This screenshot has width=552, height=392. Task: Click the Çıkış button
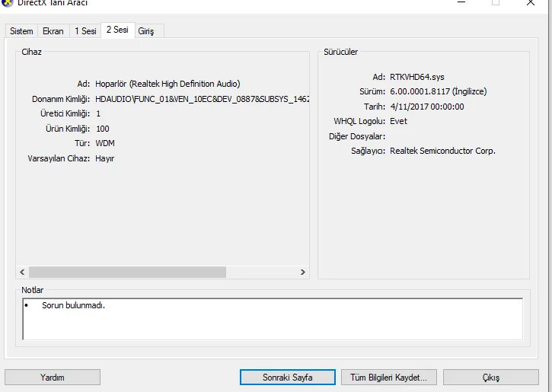491,378
